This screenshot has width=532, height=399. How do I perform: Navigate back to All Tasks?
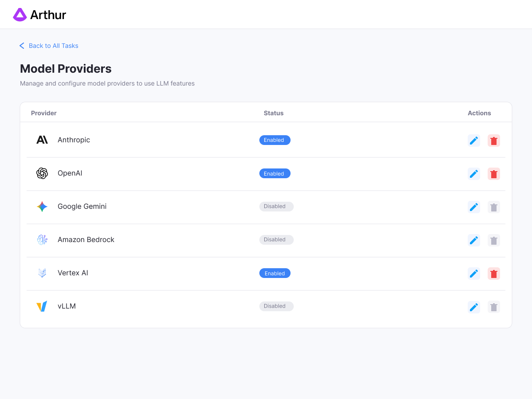53,46
